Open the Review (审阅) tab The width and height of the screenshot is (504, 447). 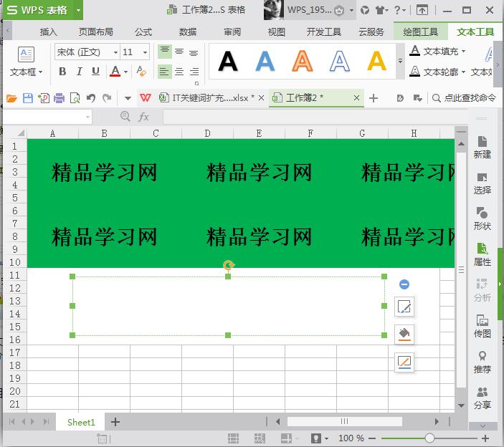[x=232, y=32]
